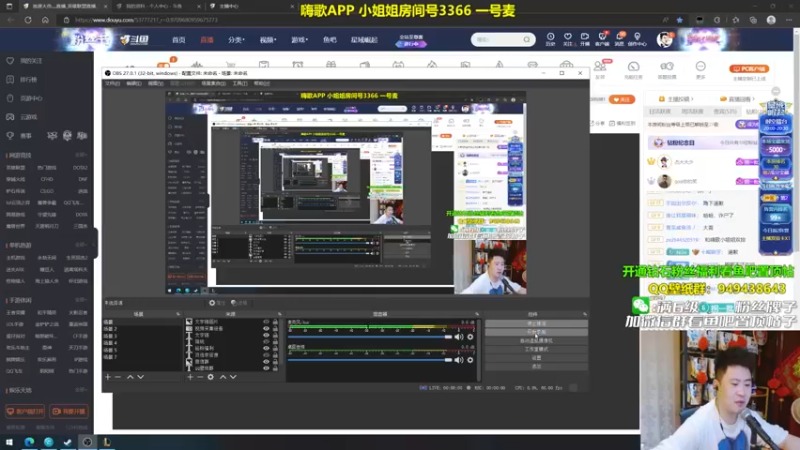Viewport: 800px width, 450px height.
Task: Open OBS from the Windows taskbar
Action: click(87, 442)
